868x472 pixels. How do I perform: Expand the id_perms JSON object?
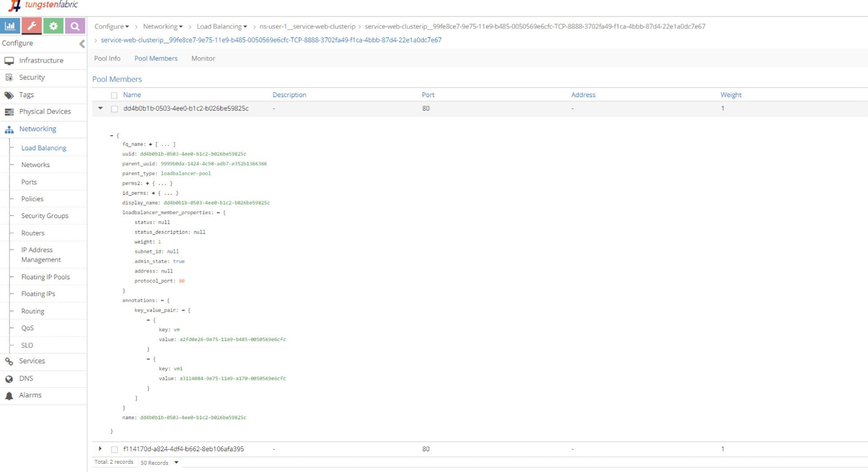pyautogui.click(x=153, y=193)
